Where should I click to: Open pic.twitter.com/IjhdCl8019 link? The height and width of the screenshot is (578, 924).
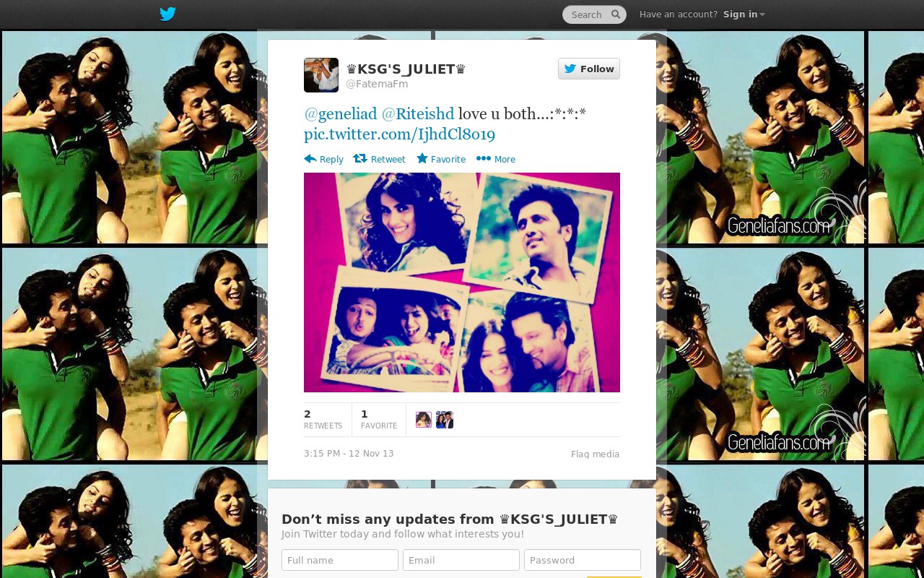coord(399,134)
